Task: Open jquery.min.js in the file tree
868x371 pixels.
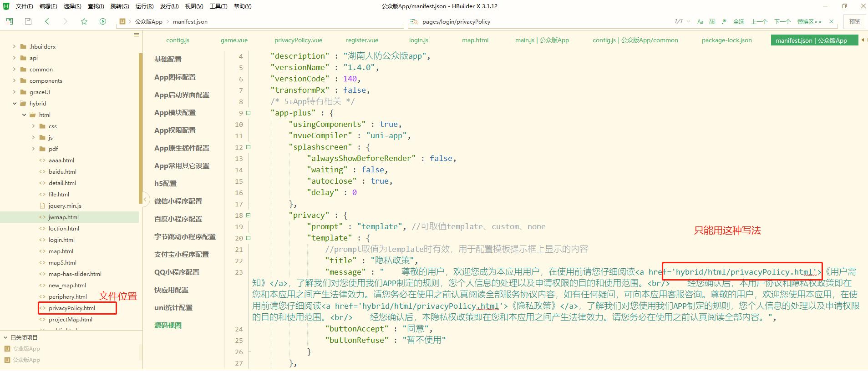Action: [65, 206]
